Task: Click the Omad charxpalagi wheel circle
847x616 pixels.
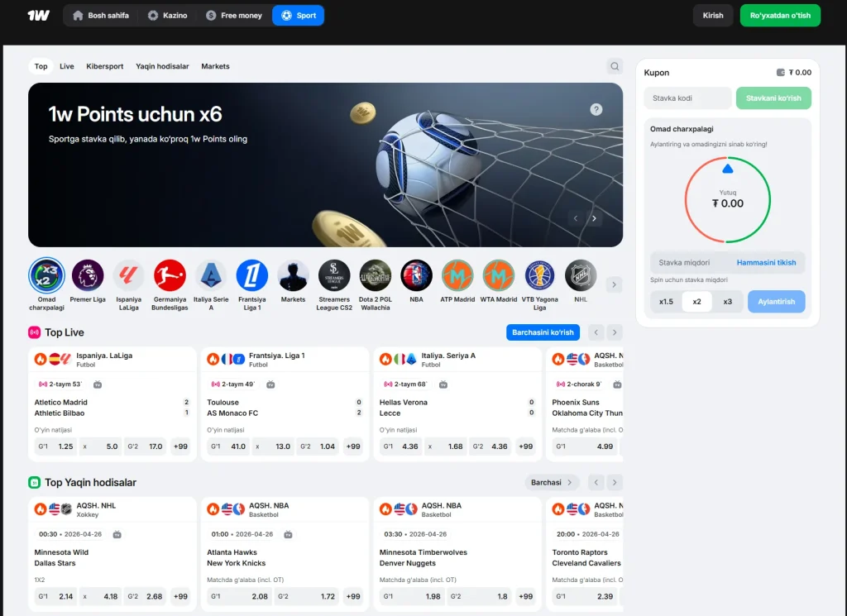Action: (x=728, y=200)
